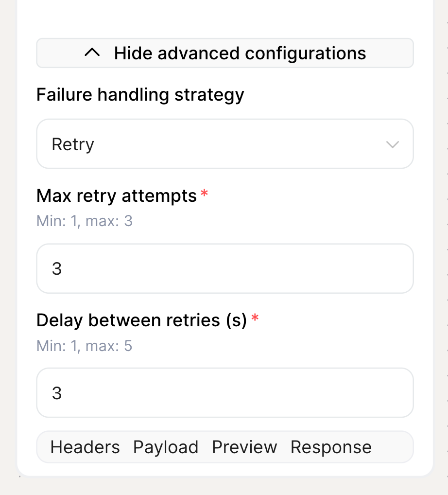The width and height of the screenshot is (448, 495).
Task: Select the Retry value text in the dropdown
Action: click(x=73, y=144)
